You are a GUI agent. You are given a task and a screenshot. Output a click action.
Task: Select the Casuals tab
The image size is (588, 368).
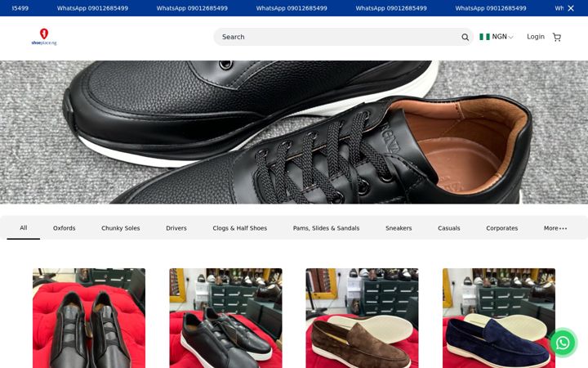pos(449,228)
